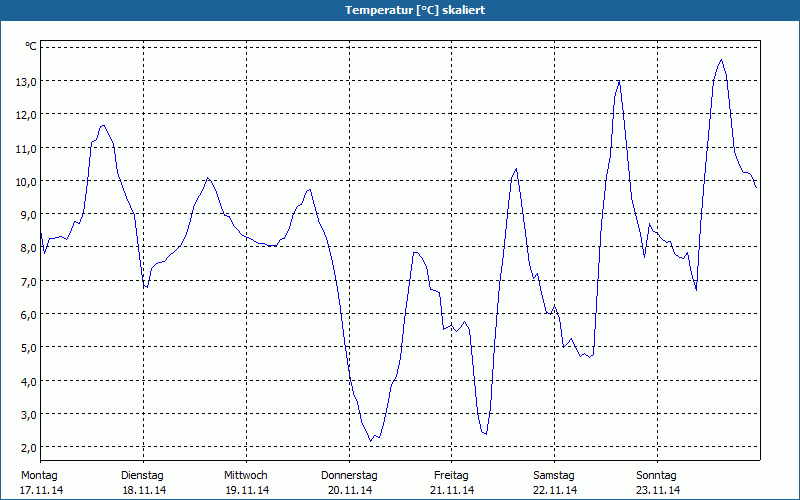Click the date 20.11.14
The height and width of the screenshot is (500, 800).
point(351,490)
